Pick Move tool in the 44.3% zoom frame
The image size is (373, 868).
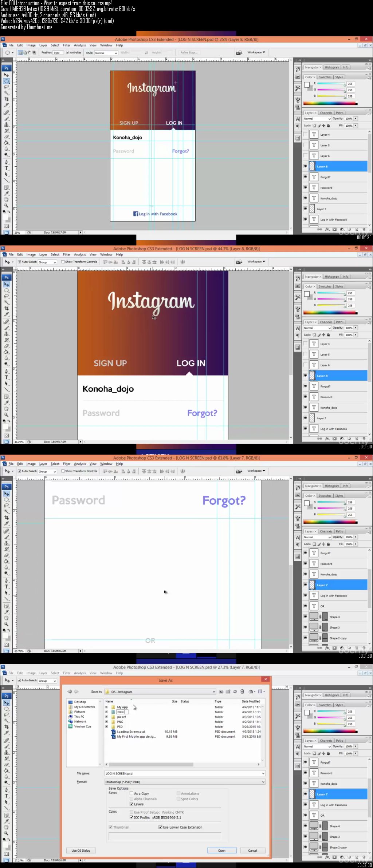[6, 285]
